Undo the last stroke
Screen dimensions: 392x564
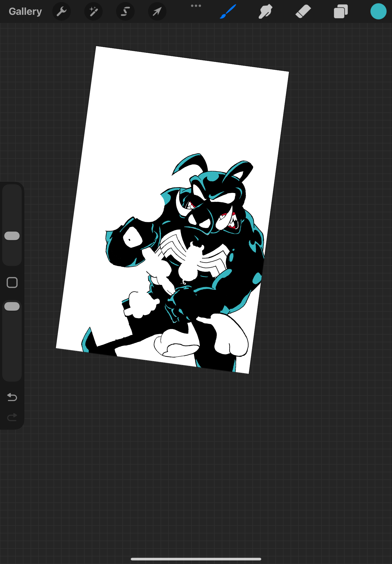click(12, 397)
